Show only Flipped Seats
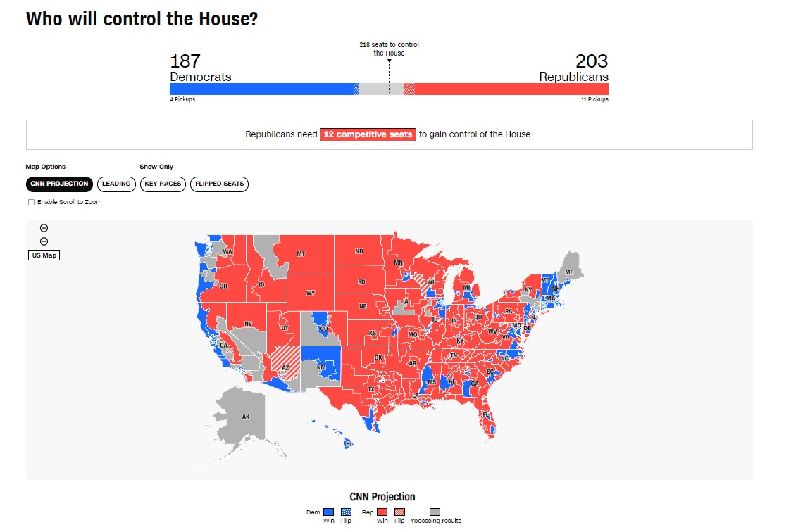 (x=219, y=184)
